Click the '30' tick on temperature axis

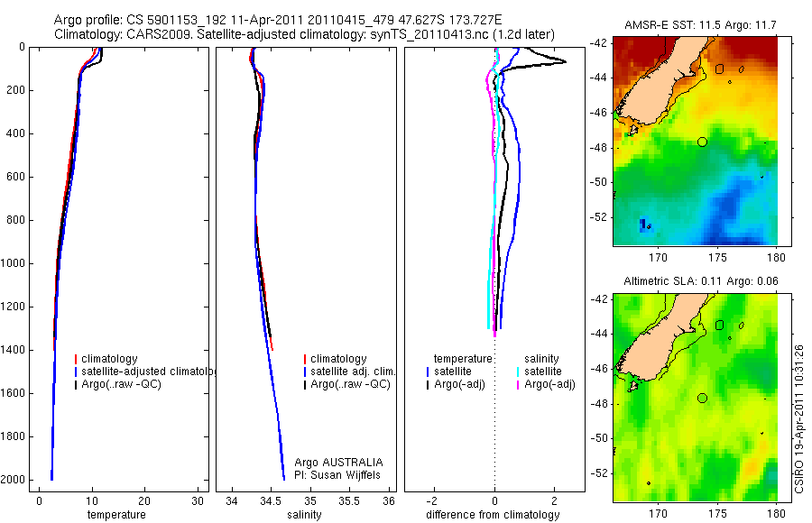(x=198, y=501)
